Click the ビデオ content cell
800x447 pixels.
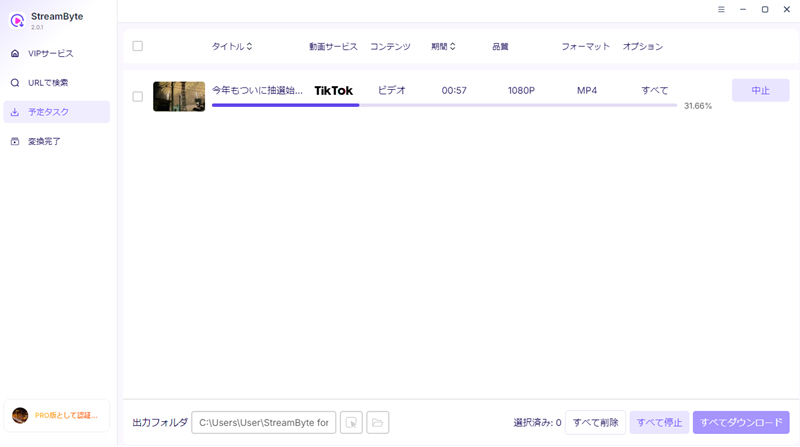[391, 90]
